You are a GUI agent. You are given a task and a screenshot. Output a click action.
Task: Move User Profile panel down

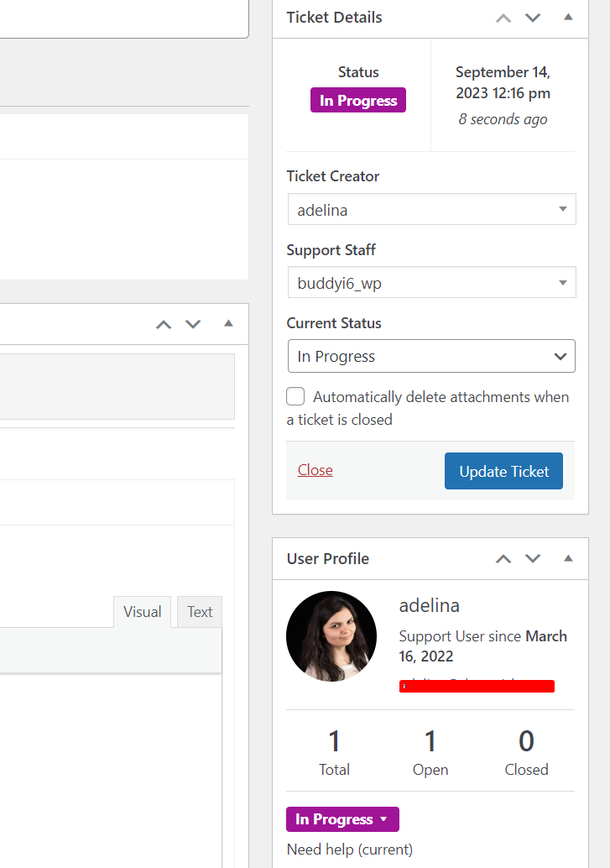(533, 559)
